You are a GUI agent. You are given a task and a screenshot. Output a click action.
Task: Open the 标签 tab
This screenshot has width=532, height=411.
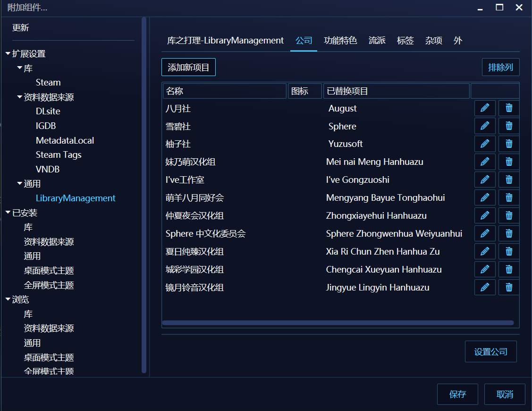tap(405, 41)
